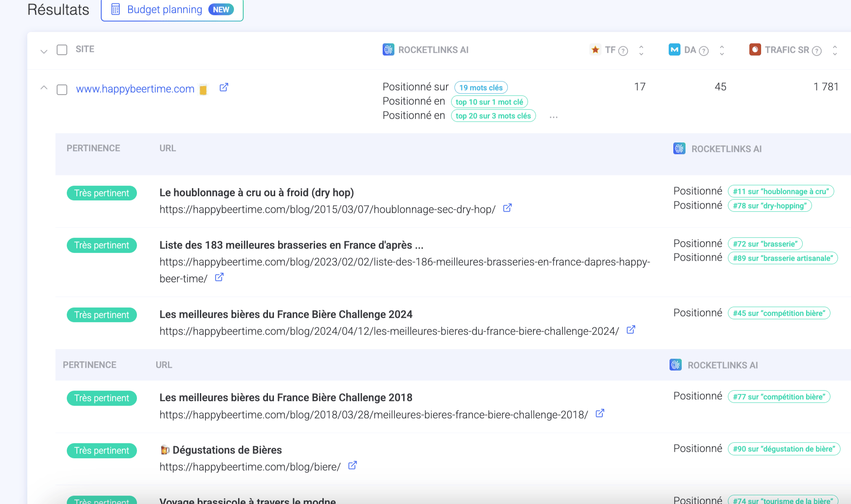Open the three-dots more positions menu

pos(554,117)
